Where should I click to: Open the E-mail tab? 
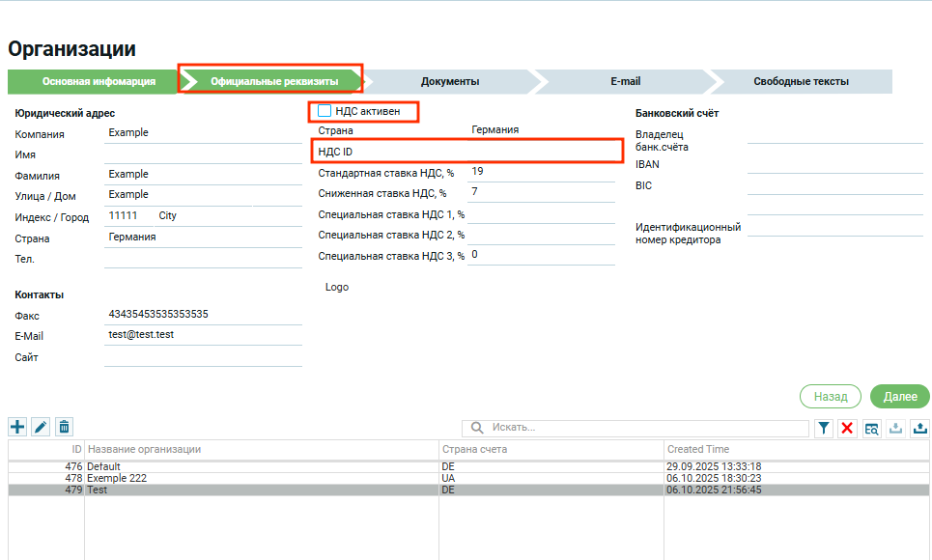(x=625, y=82)
